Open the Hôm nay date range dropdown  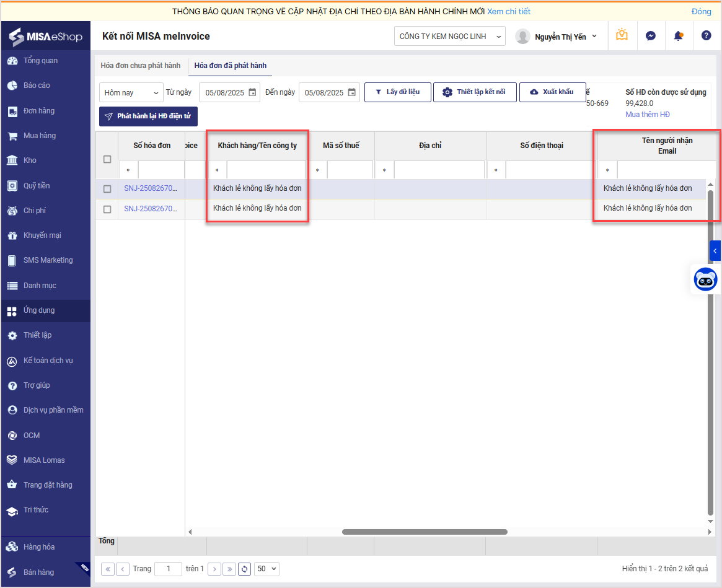tap(131, 92)
